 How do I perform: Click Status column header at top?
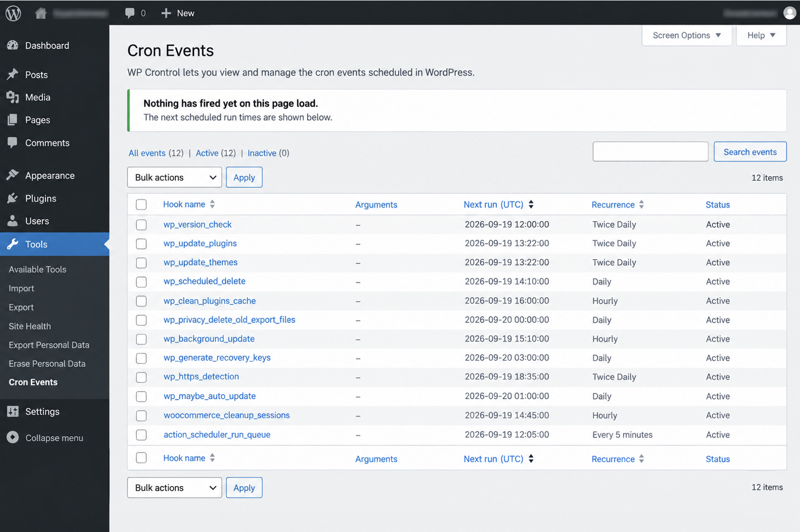click(718, 205)
